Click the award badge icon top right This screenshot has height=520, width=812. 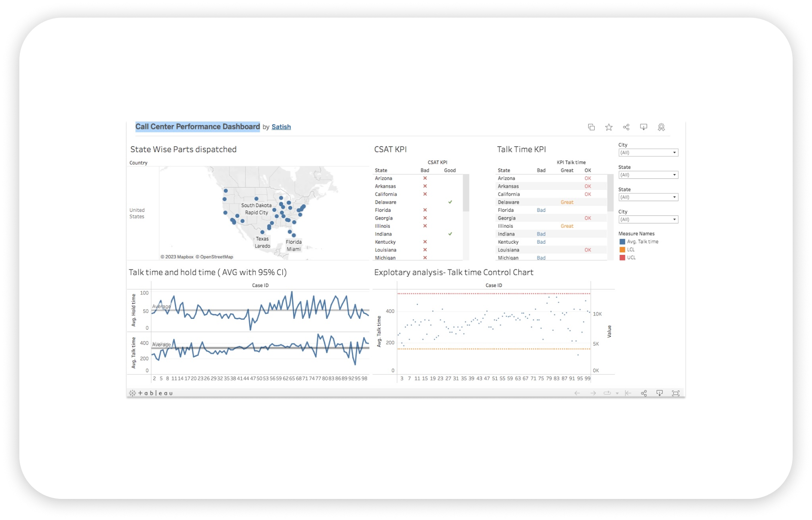pos(661,127)
